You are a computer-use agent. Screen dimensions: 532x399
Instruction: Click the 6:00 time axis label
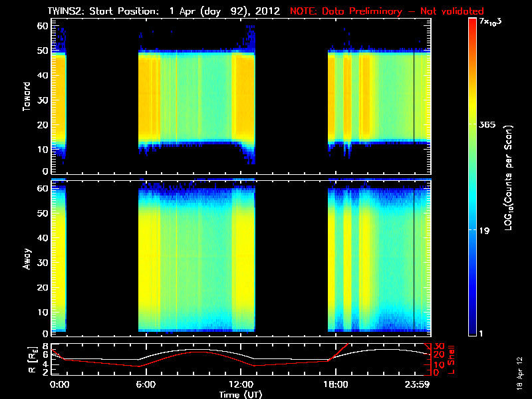click(x=146, y=384)
